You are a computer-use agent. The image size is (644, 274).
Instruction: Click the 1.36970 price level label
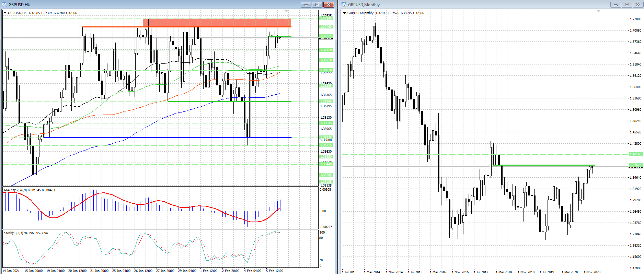pyautogui.click(x=326, y=60)
